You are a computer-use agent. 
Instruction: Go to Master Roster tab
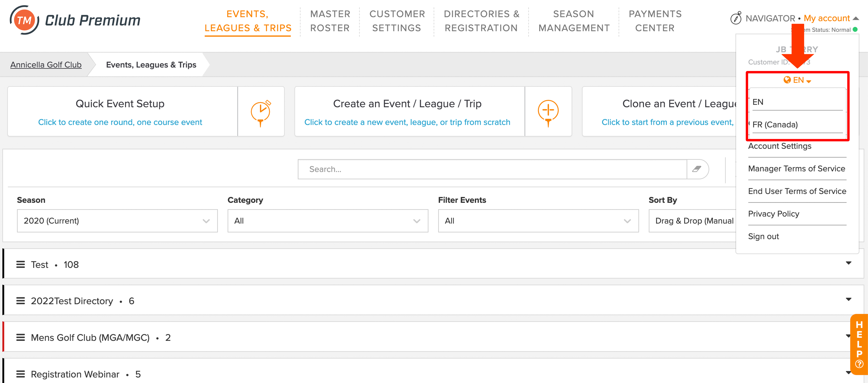pos(330,21)
